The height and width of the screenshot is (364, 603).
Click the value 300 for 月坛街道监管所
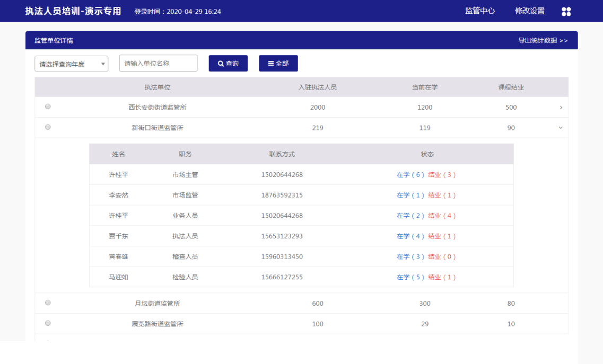coord(425,303)
